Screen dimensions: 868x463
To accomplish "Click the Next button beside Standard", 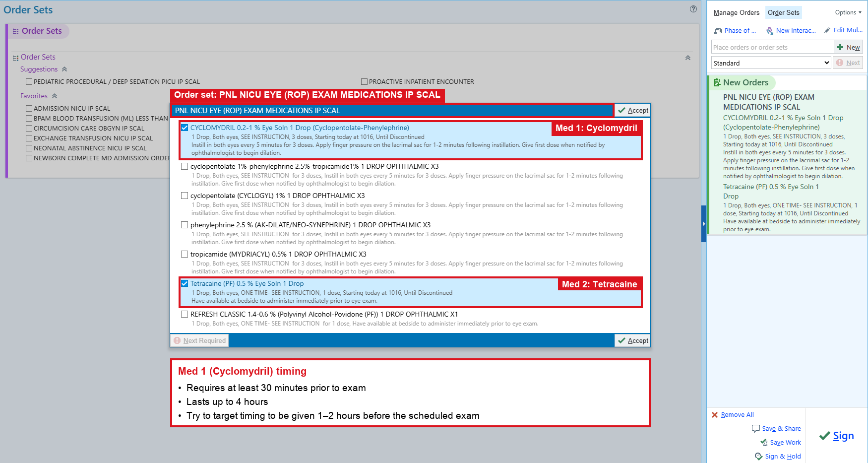I will click(x=848, y=63).
